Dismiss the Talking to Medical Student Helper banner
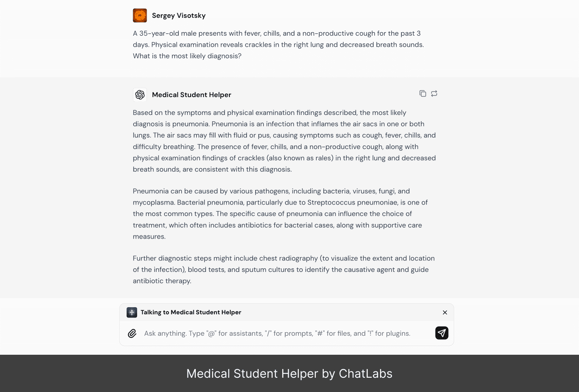 coord(445,312)
